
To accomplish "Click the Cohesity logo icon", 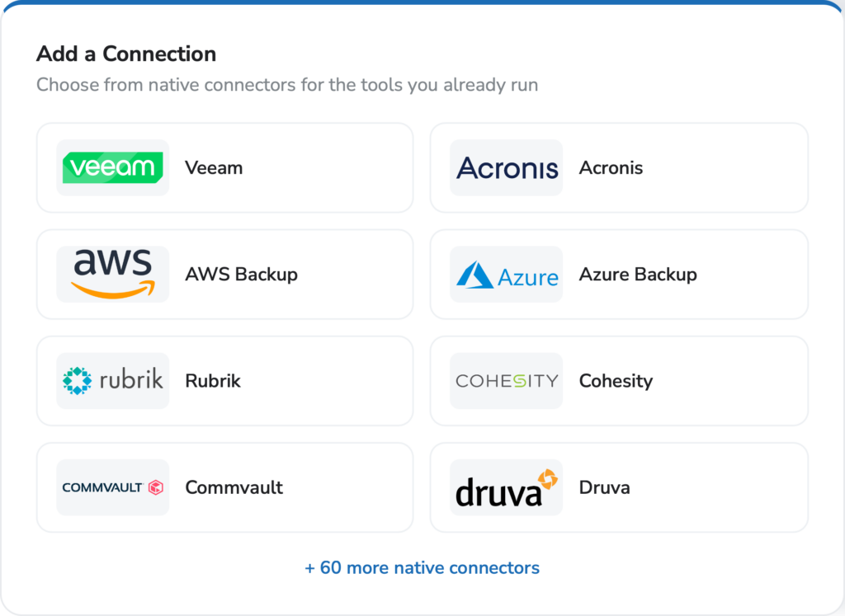I will [507, 381].
